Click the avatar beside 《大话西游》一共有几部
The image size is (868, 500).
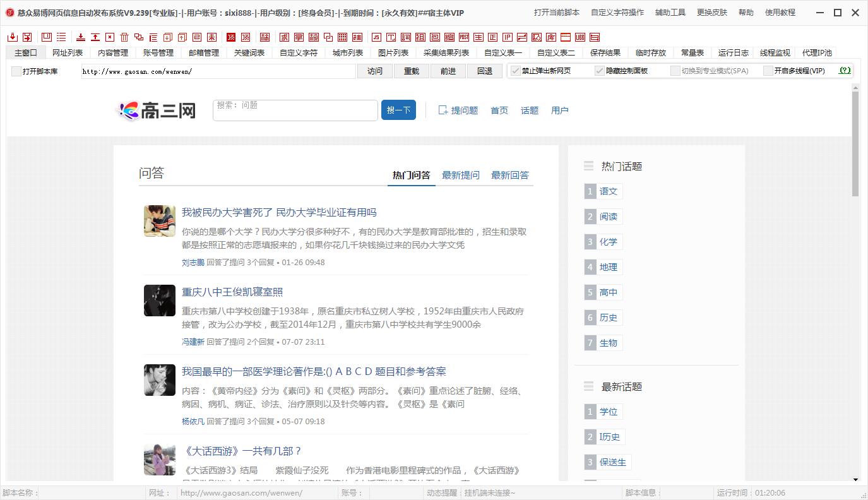click(160, 460)
